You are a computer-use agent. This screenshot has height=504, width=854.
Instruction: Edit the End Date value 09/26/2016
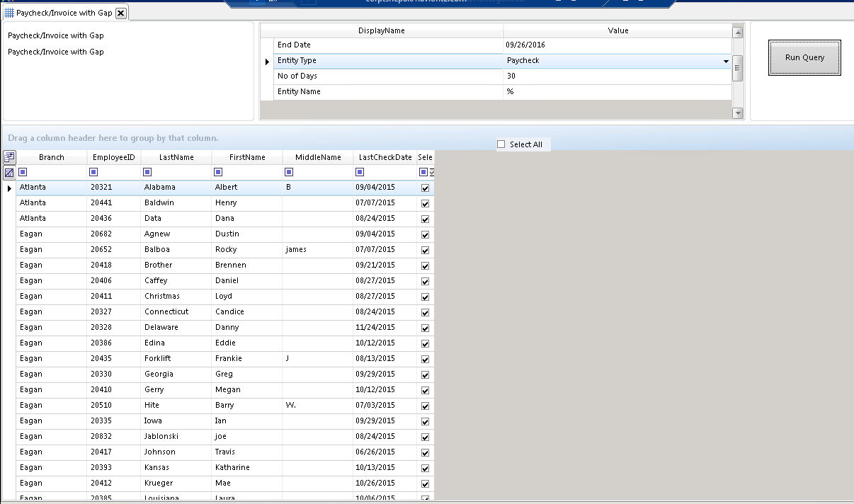point(617,45)
